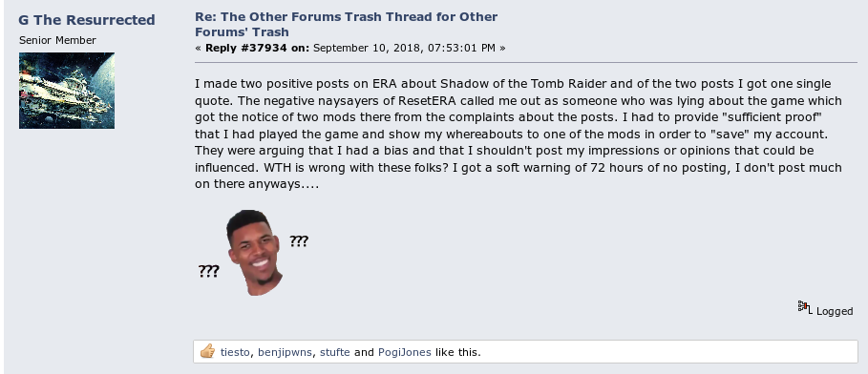Screen dimensions: 868x374
Task: Click the Logged IP icon
Action: (x=805, y=307)
